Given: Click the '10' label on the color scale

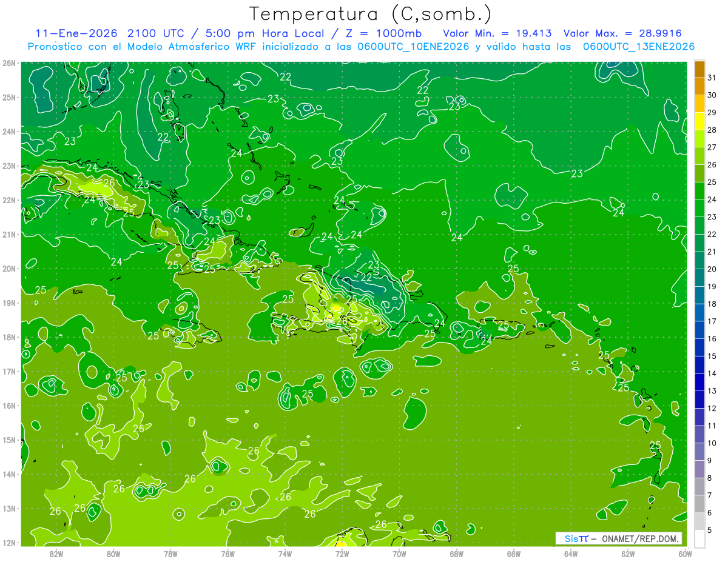Looking at the screenshot, I should (x=712, y=443).
